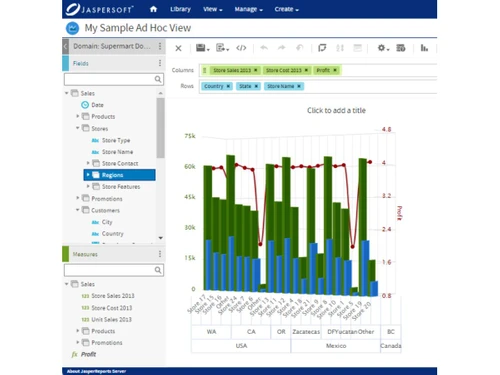Remove Store Cost 2013 from Columns
500x375 pixels.
306,70
